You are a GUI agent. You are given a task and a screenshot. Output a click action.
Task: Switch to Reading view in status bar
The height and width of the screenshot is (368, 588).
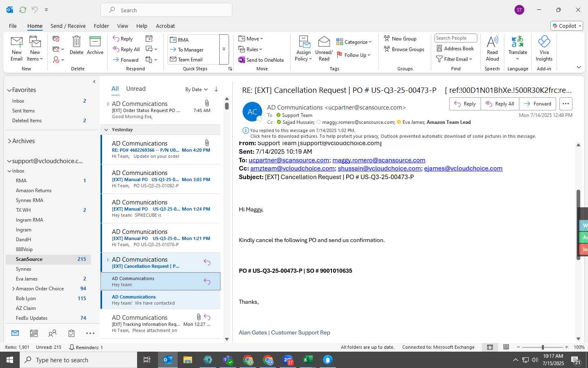506,347
